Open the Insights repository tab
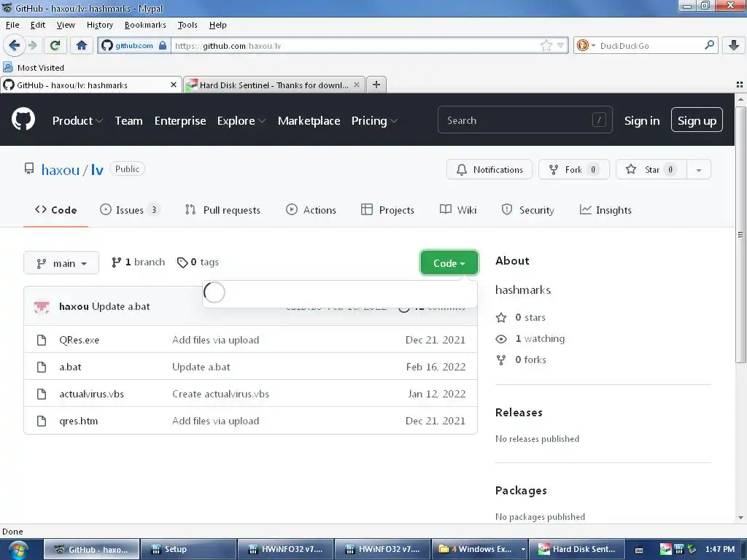This screenshot has height=560, width=747. pos(605,210)
